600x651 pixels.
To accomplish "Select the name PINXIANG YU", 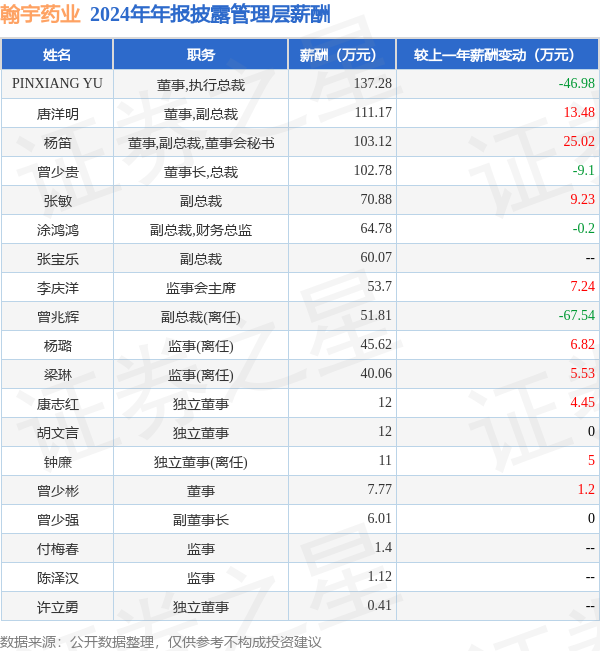I will click(x=57, y=83).
